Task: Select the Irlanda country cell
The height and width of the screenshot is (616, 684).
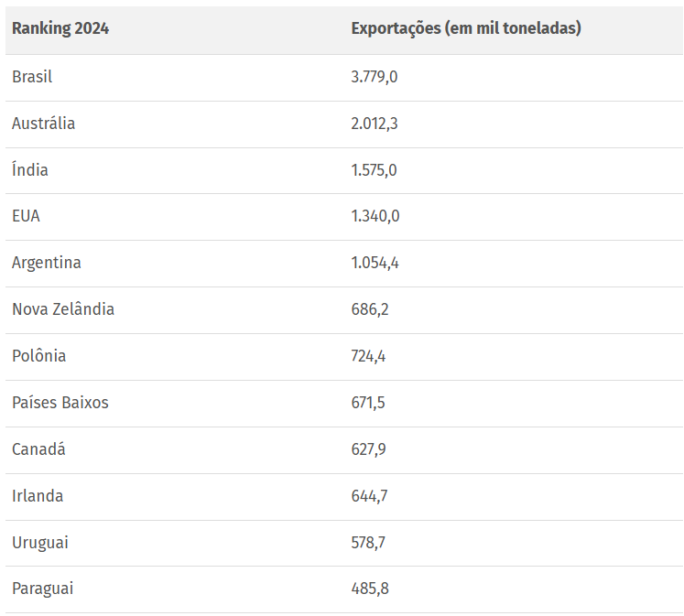Action: (x=38, y=496)
